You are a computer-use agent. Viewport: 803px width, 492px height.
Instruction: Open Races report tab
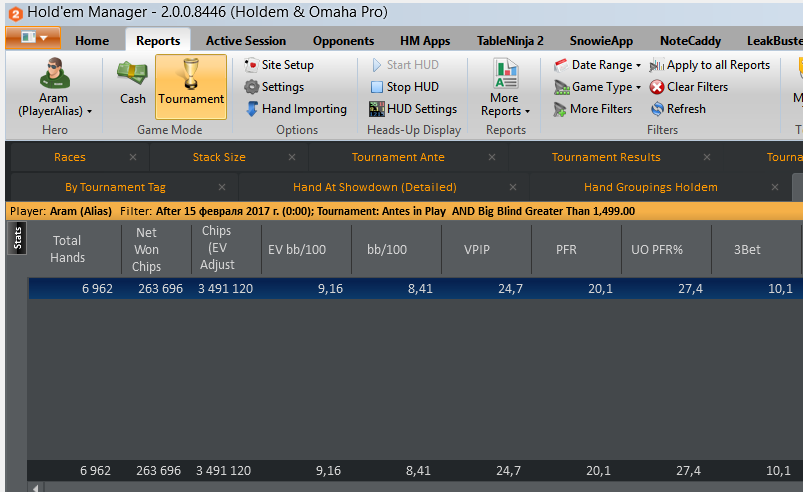[x=70, y=157]
